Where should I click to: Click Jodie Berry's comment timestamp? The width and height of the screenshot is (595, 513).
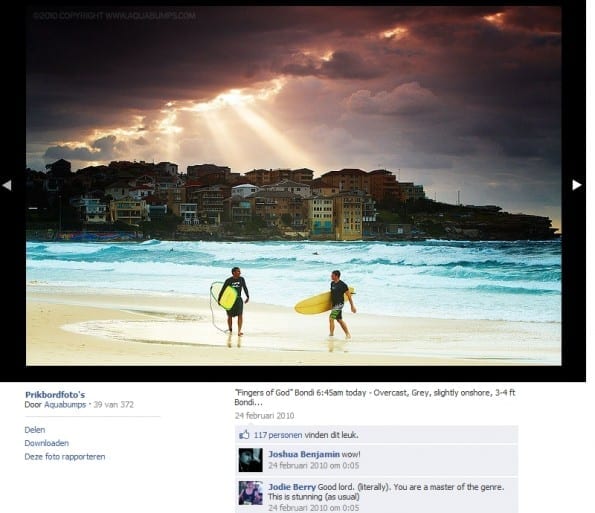(313, 508)
